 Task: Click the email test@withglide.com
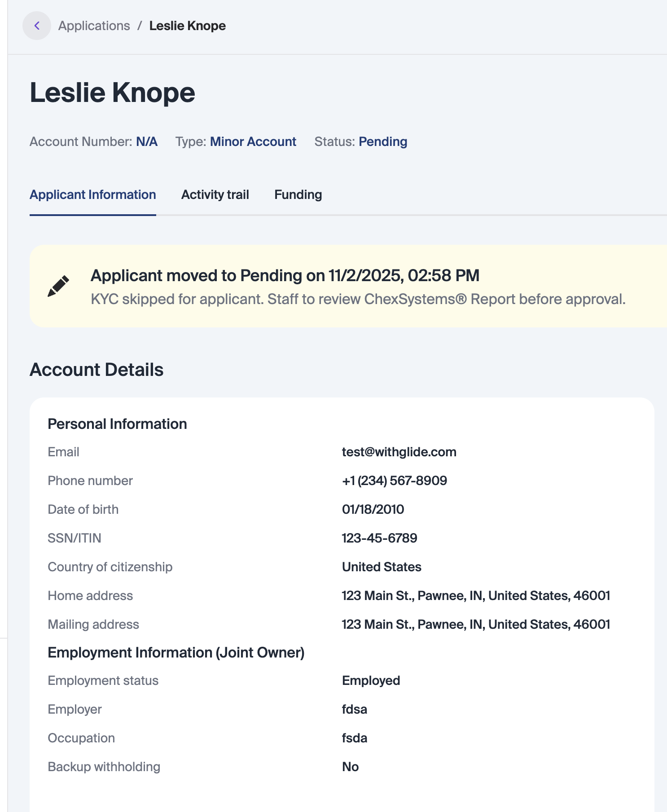click(399, 452)
